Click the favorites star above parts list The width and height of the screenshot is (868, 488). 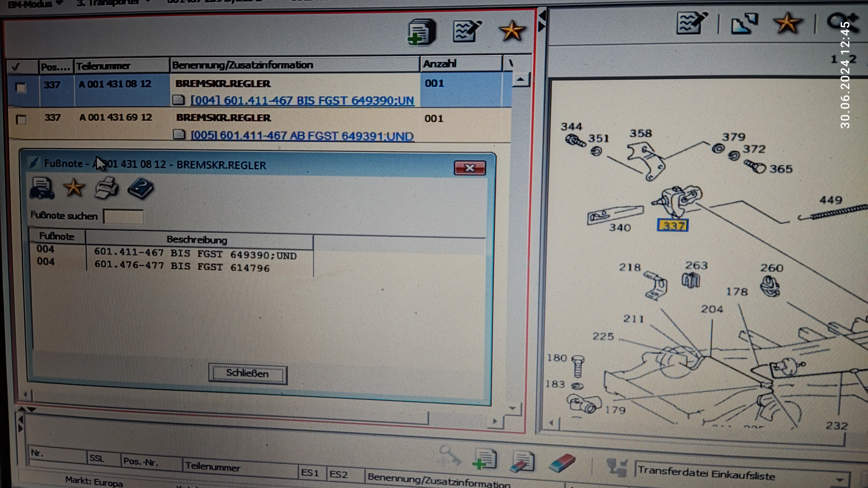click(512, 31)
